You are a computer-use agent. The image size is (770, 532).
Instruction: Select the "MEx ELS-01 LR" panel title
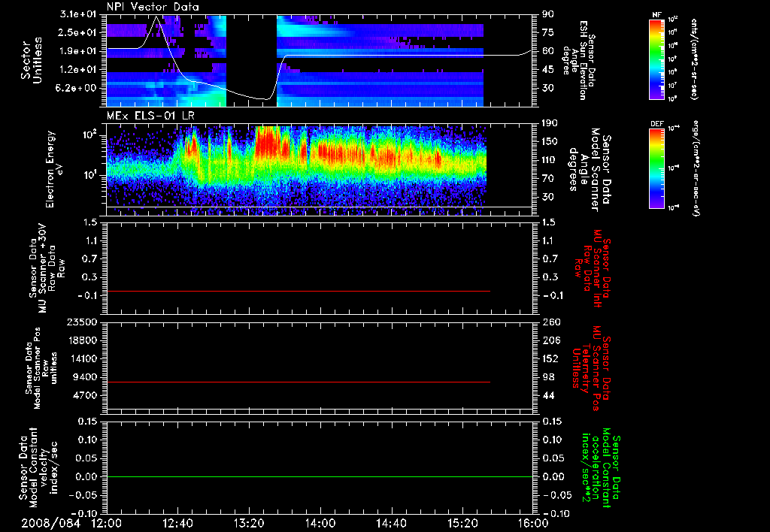(150, 116)
